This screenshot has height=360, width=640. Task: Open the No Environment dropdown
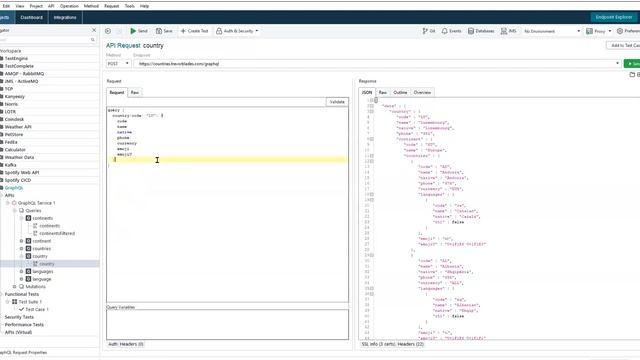coord(552,31)
